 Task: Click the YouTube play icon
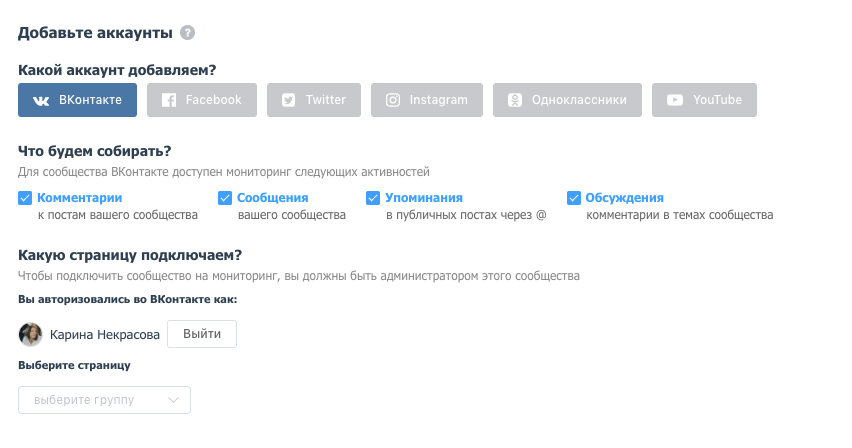click(675, 100)
